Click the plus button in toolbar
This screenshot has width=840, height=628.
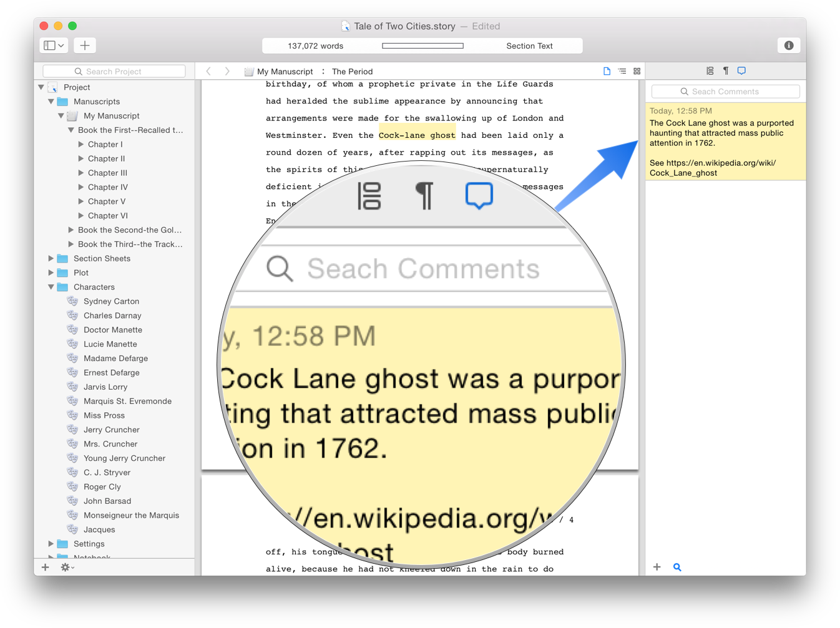pos(85,46)
